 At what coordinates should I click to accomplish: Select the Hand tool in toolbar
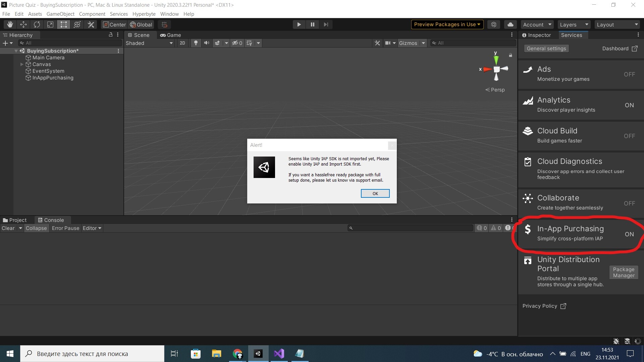click(10, 24)
